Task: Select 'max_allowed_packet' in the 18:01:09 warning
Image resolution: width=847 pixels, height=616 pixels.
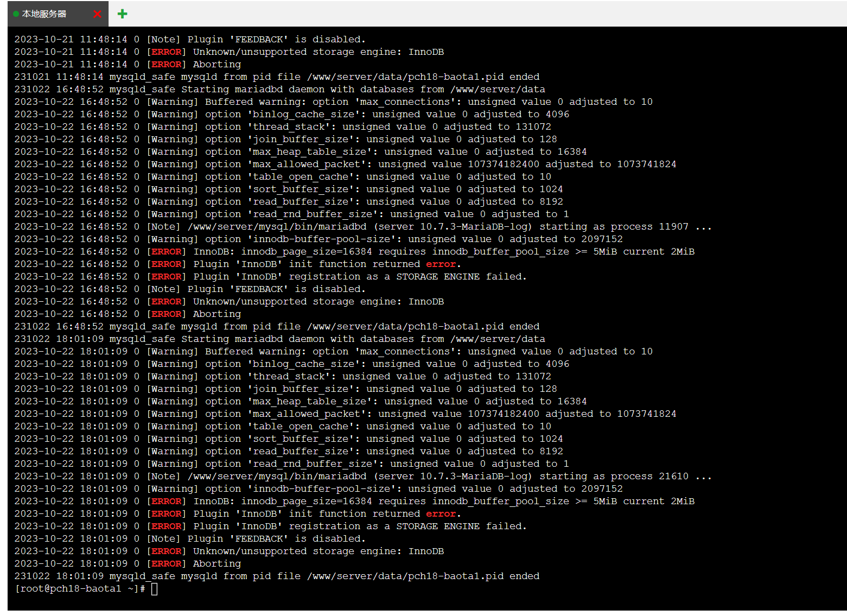Action: pos(307,414)
